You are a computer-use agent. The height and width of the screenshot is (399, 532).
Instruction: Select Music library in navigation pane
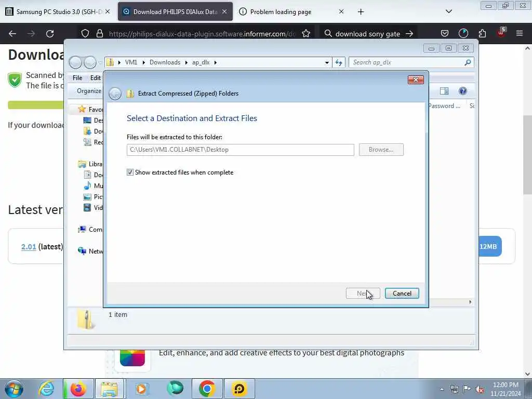[x=94, y=186]
